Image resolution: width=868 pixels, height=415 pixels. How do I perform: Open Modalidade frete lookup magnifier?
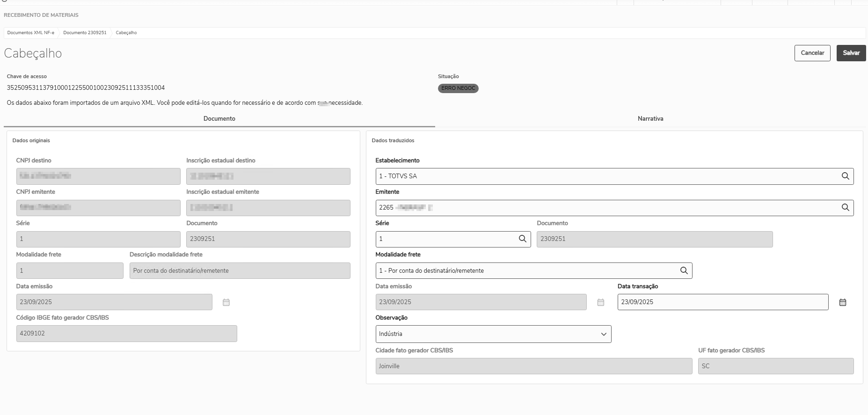point(684,270)
